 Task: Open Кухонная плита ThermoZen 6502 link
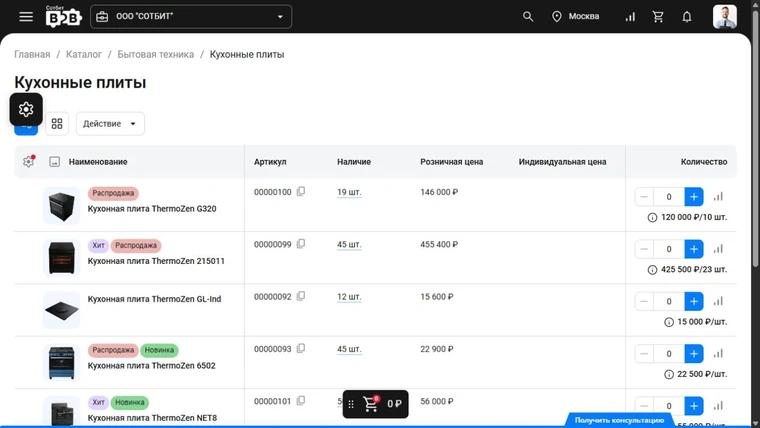coord(151,366)
